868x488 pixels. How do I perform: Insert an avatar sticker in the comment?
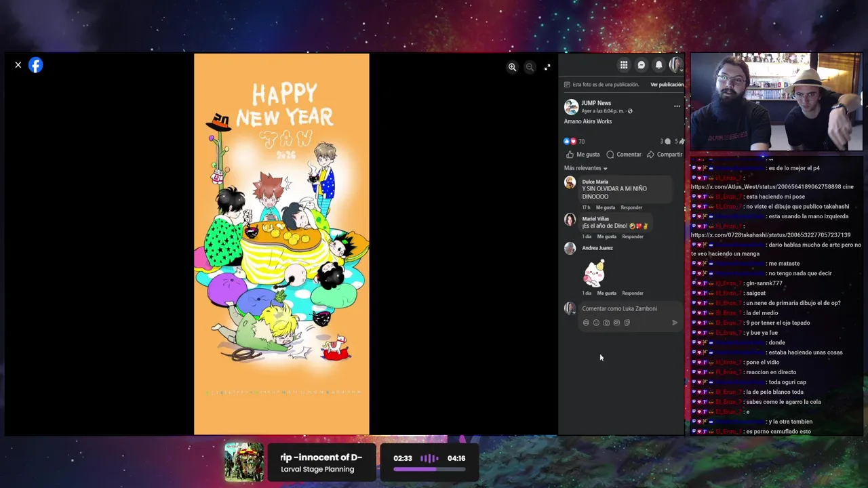[586, 323]
